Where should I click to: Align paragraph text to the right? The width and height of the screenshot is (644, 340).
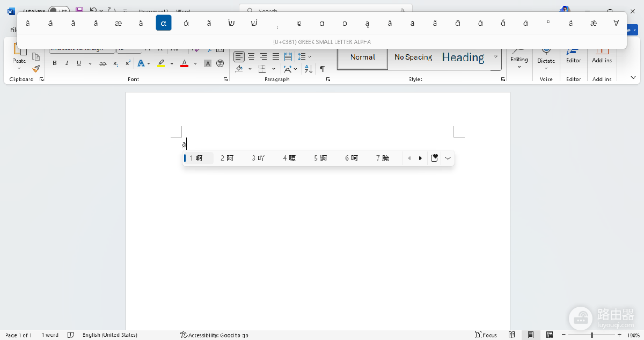[264, 56]
